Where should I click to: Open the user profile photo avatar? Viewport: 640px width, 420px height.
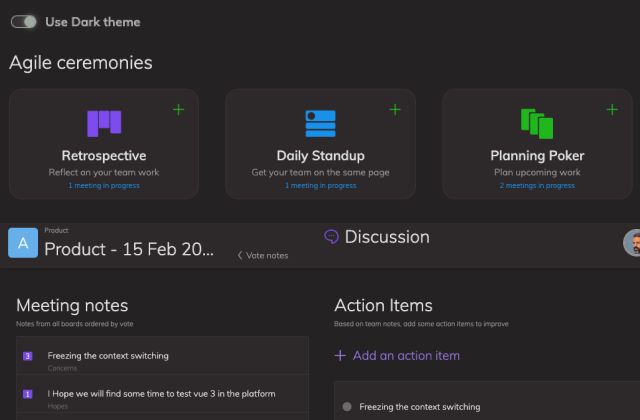(x=631, y=242)
